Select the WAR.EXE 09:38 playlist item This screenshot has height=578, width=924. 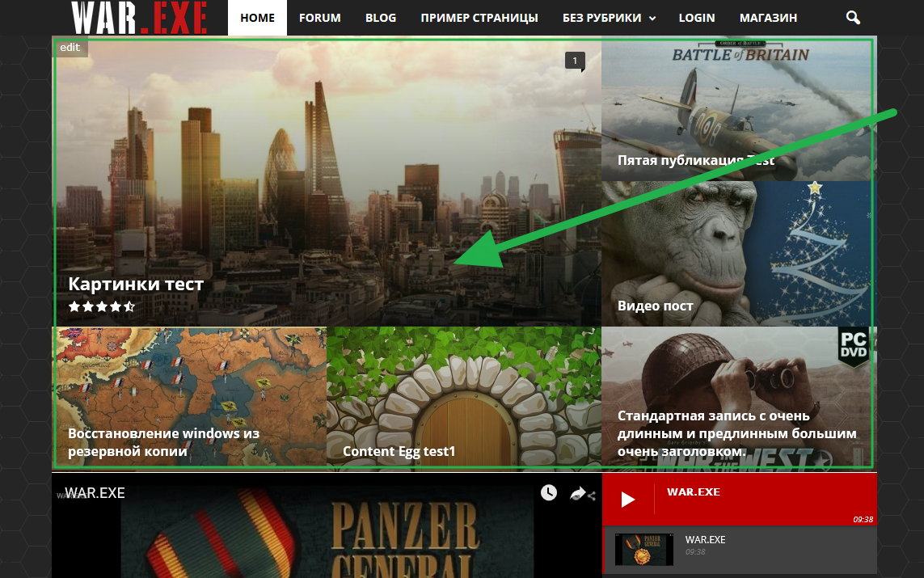(x=740, y=549)
